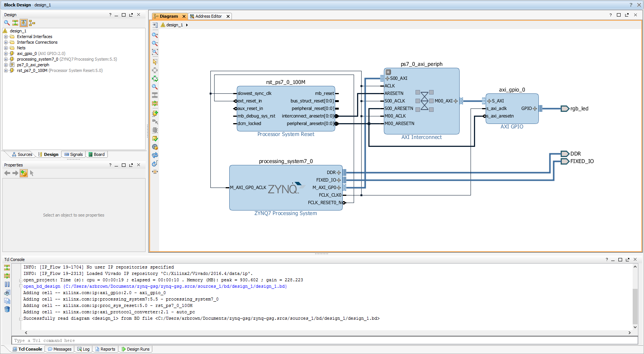Click the Zoom Out diagram tool

155,43
